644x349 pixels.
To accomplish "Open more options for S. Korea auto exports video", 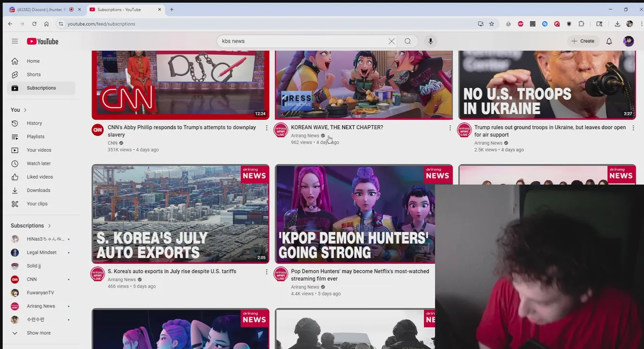I will coord(266,272).
